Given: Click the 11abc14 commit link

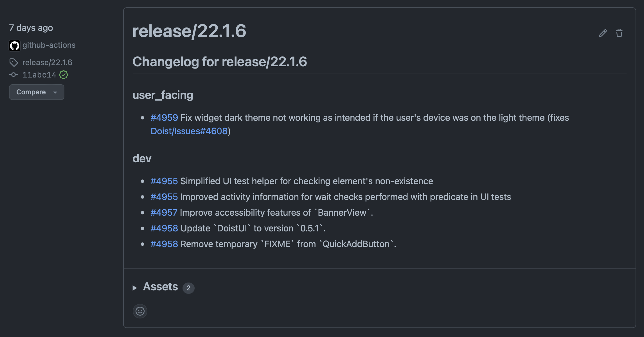Looking at the screenshot, I should (39, 75).
